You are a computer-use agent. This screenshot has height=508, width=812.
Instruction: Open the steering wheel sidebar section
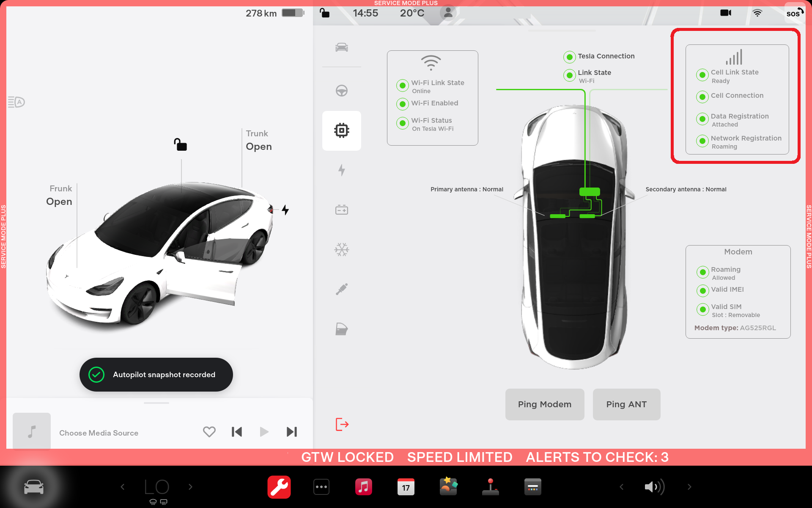tap(341, 91)
